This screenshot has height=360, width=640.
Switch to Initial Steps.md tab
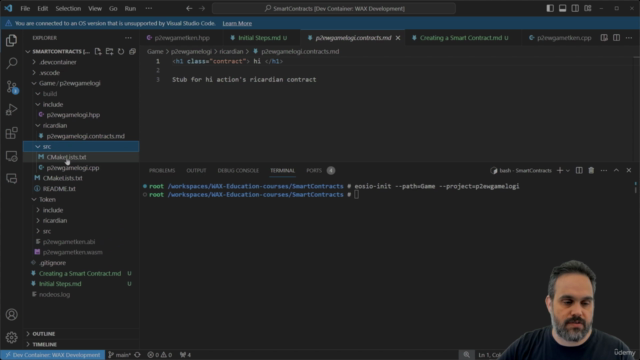tap(262, 38)
